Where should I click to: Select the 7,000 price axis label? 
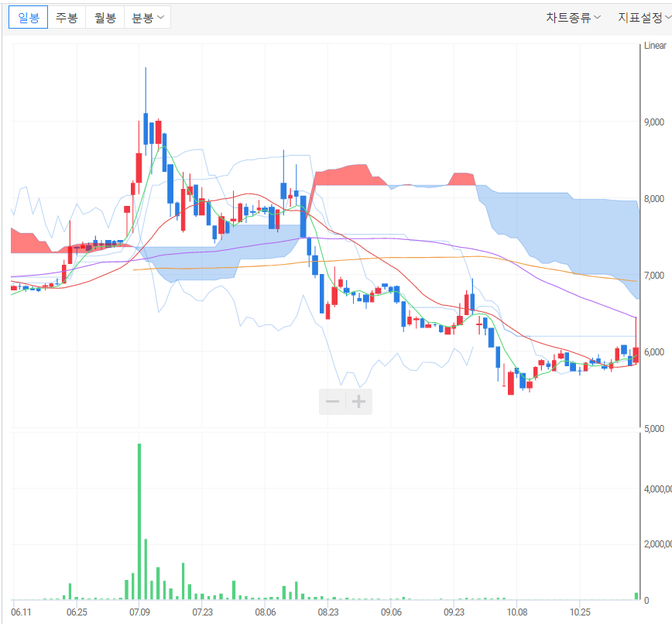tap(654, 275)
